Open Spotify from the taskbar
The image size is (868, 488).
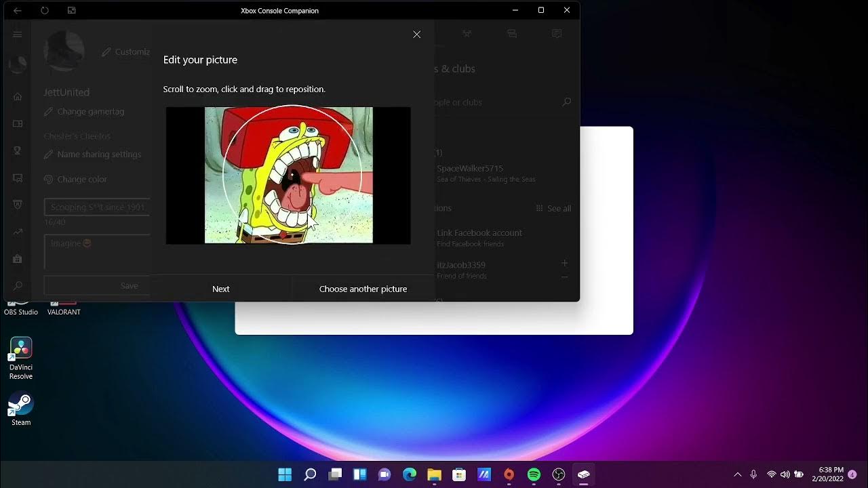(534, 474)
